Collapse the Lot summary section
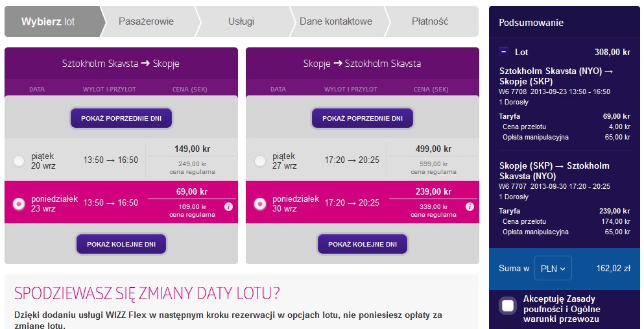 pos(504,52)
